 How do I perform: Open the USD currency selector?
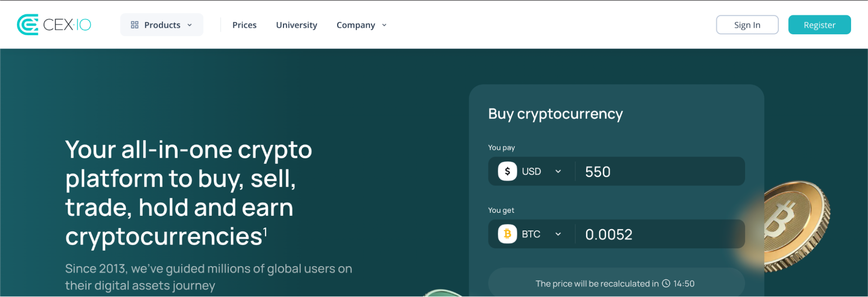point(558,171)
